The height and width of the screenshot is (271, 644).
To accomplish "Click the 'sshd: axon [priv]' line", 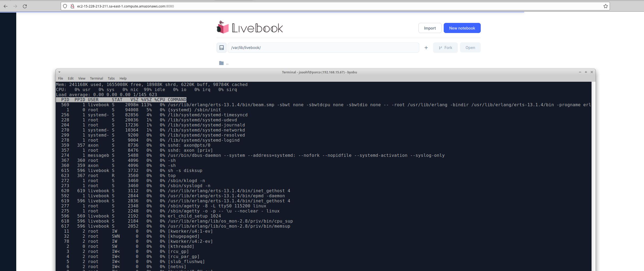I will point(134,150).
